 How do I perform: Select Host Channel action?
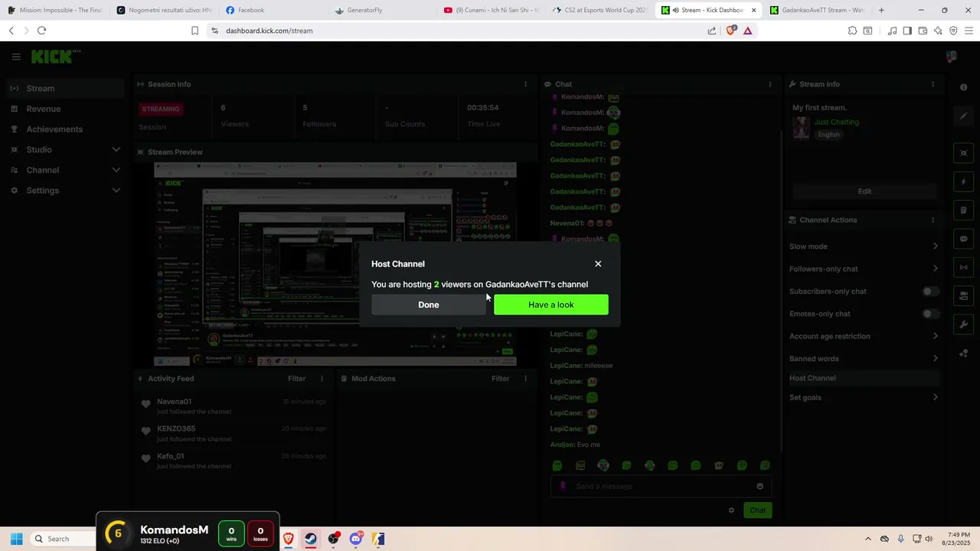864,378
